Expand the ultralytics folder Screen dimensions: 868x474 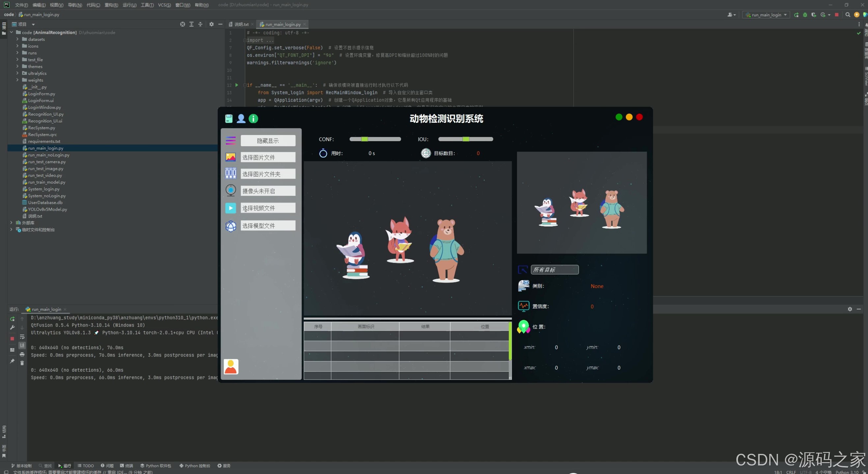pos(17,73)
